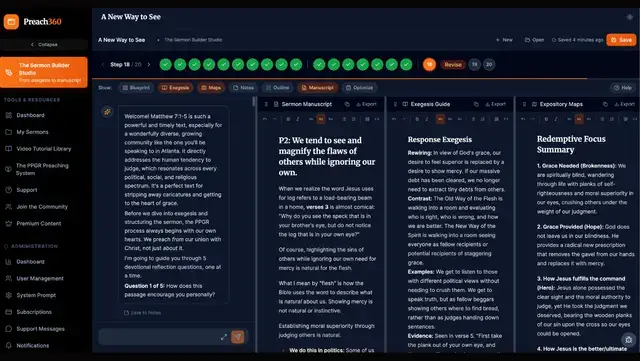Screen dimensions: 640x361
Task: Toggle the Blueprint panel visibility
Action: point(136,88)
